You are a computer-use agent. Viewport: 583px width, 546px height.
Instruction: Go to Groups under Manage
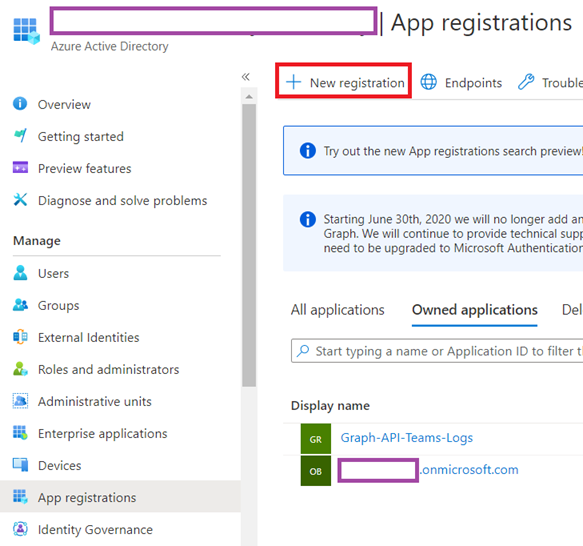(x=58, y=305)
